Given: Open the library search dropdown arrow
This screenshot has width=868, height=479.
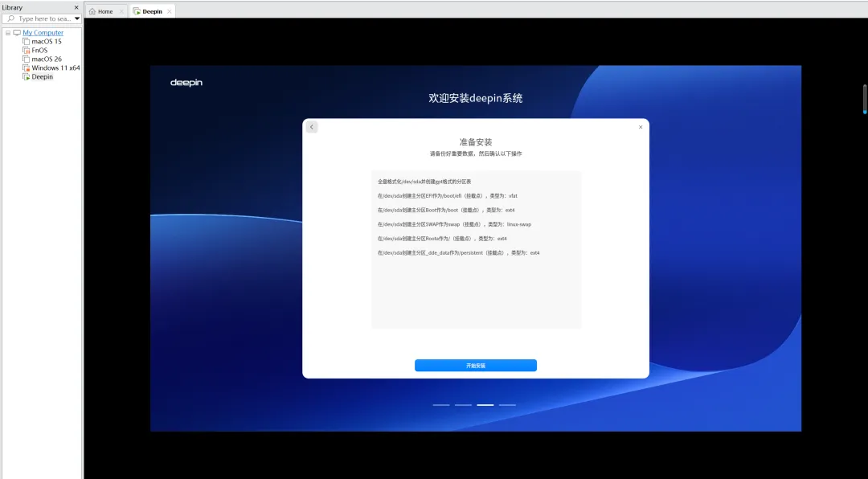Looking at the screenshot, I should click(x=77, y=18).
